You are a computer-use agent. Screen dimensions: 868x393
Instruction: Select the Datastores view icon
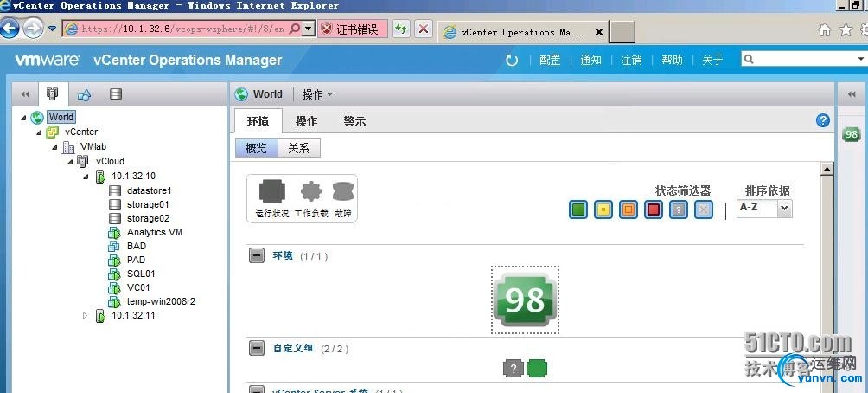pyautogui.click(x=116, y=94)
